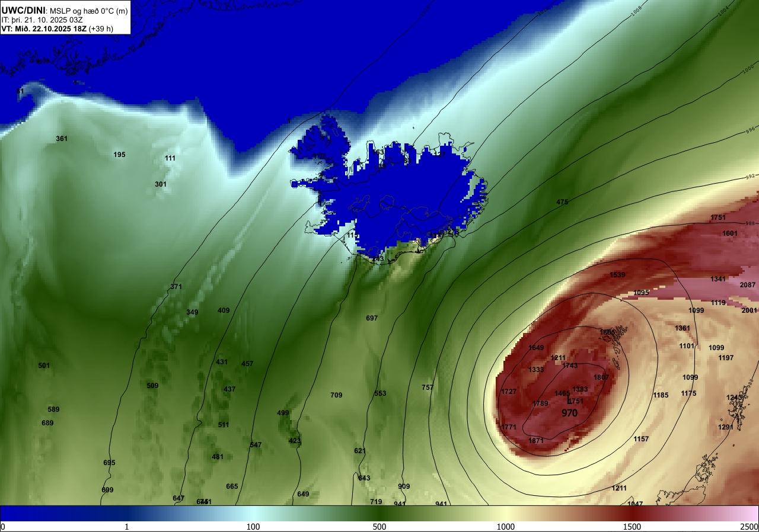759x532 pixels.
Task: Click the height value 423
Action: click(x=295, y=441)
